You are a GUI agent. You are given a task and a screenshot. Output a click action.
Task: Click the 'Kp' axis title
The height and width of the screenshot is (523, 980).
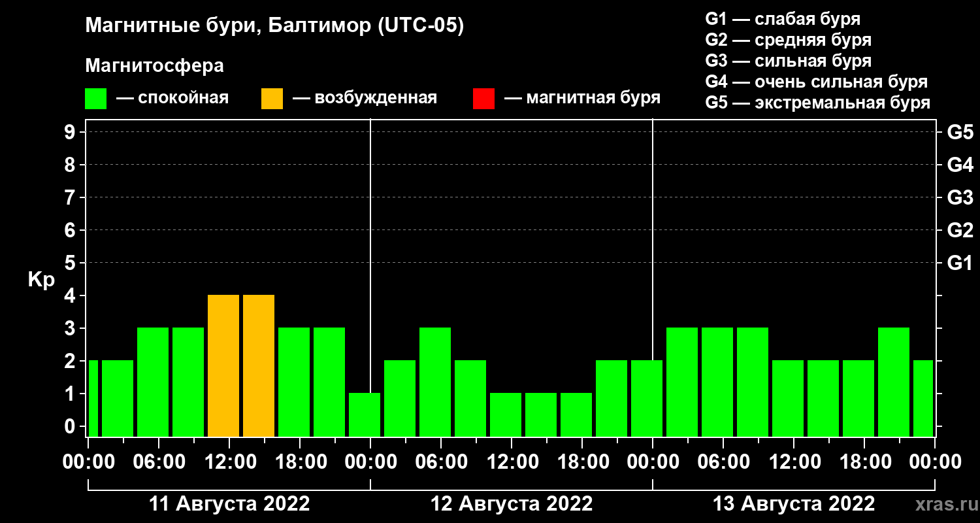coord(41,279)
